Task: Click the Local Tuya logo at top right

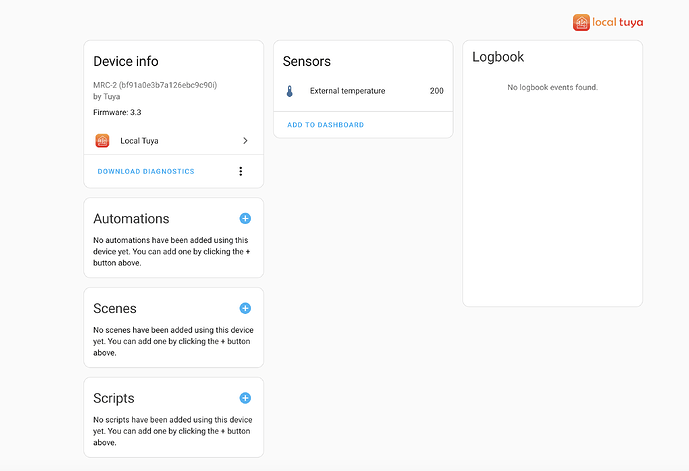Action: 607,22
